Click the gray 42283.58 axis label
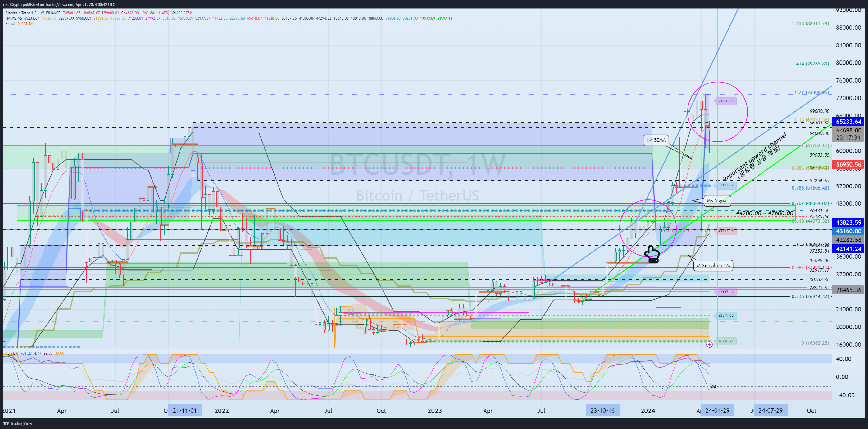868x429 pixels. tap(848, 240)
